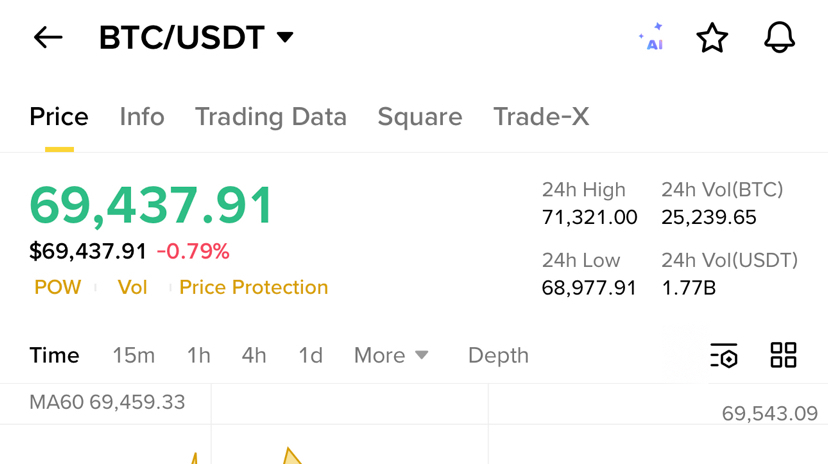Image resolution: width=828 pixels, height=464 pixels.
Task: Expand the BTC/USDT pair selector
Action: (196, 38)
